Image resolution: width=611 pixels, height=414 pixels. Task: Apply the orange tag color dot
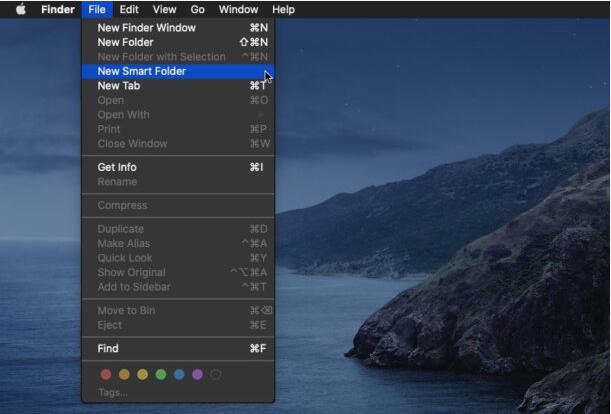[124, 374]
